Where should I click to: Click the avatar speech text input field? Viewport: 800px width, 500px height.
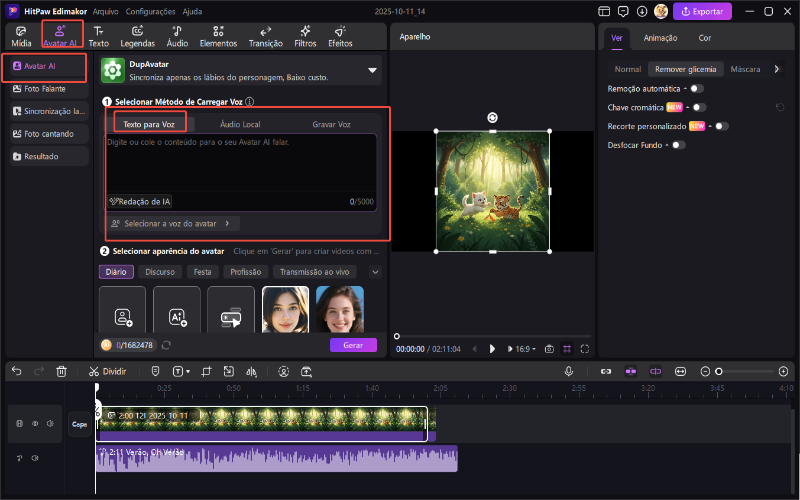240,162
